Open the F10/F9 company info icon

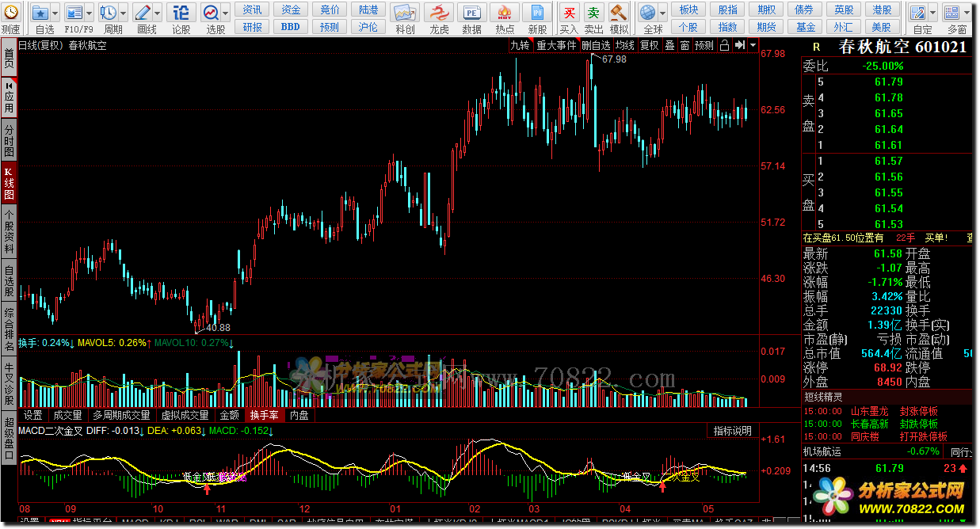point(74,13)
